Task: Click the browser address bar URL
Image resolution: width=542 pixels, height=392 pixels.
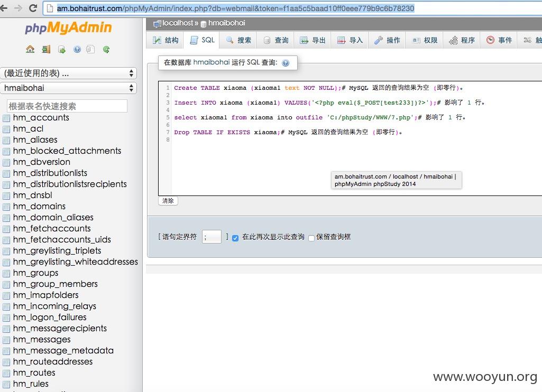Action: coord(235,8)
